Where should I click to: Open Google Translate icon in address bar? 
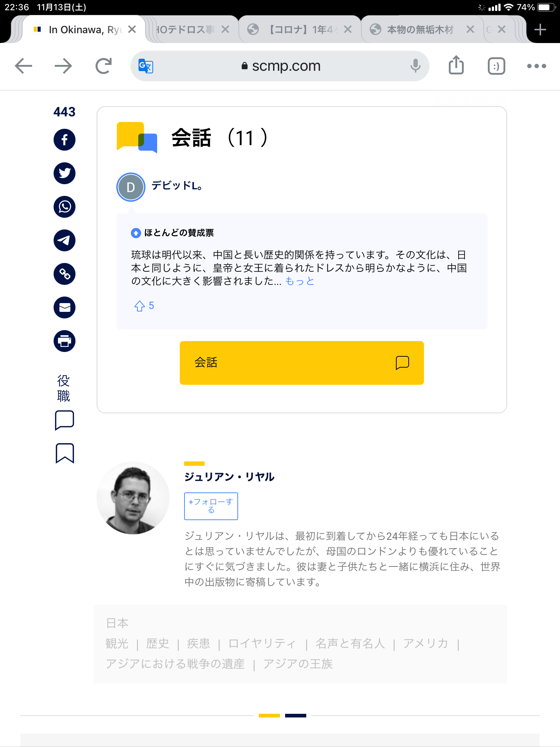[145, 66]
